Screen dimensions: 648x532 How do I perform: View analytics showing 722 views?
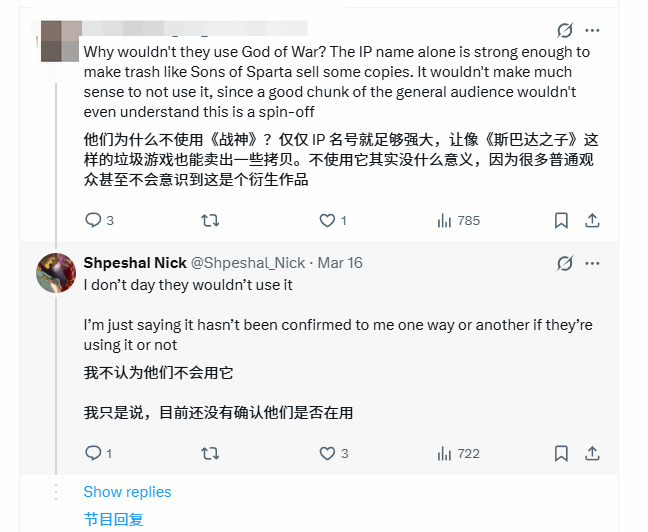pyautogui.click(x=445, y=453)
